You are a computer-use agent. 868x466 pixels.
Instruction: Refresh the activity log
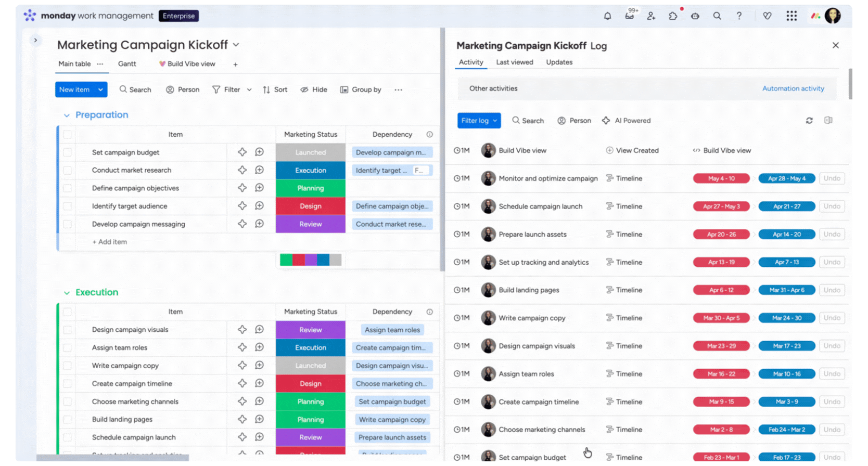point(809,121)
